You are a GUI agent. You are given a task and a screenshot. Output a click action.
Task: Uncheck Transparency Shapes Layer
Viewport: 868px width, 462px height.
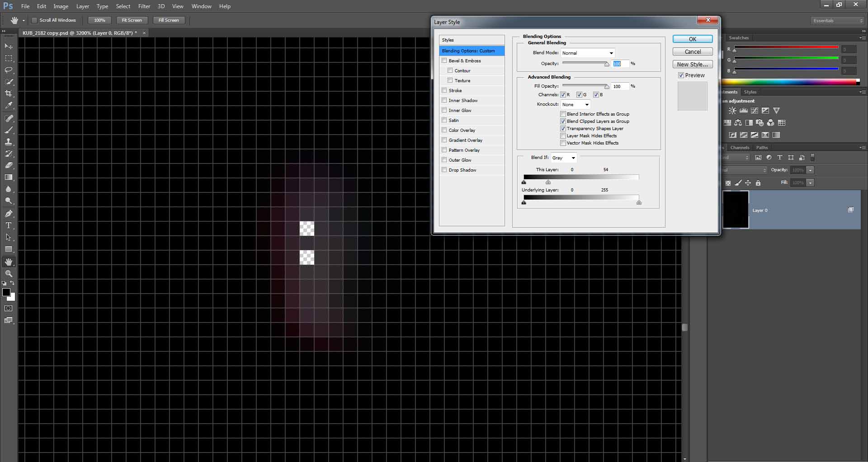(x=563, y=129)
